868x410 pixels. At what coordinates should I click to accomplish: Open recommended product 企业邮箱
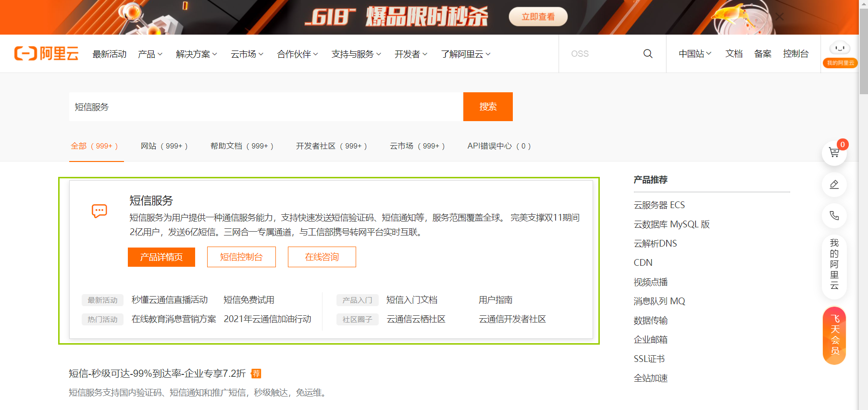pos(651,340)
